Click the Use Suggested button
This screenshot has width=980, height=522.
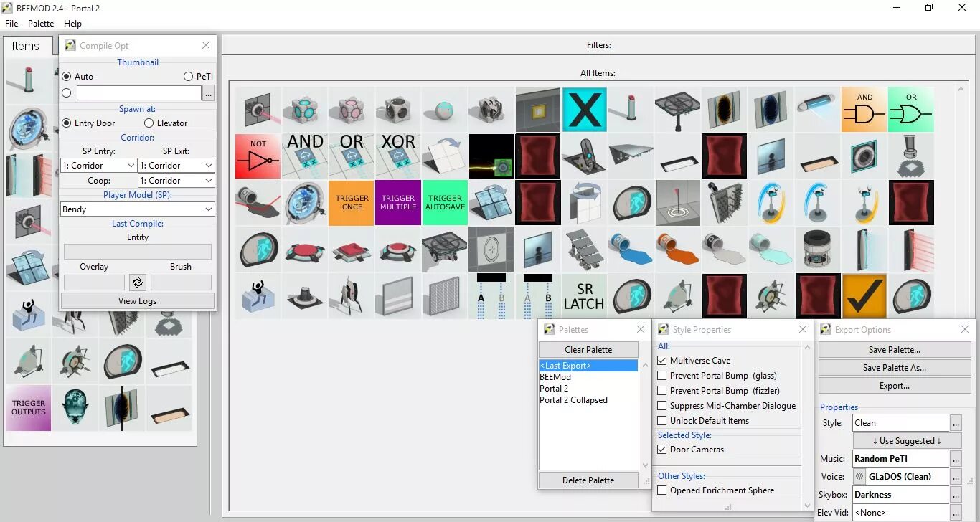click(x=907, y=441)
